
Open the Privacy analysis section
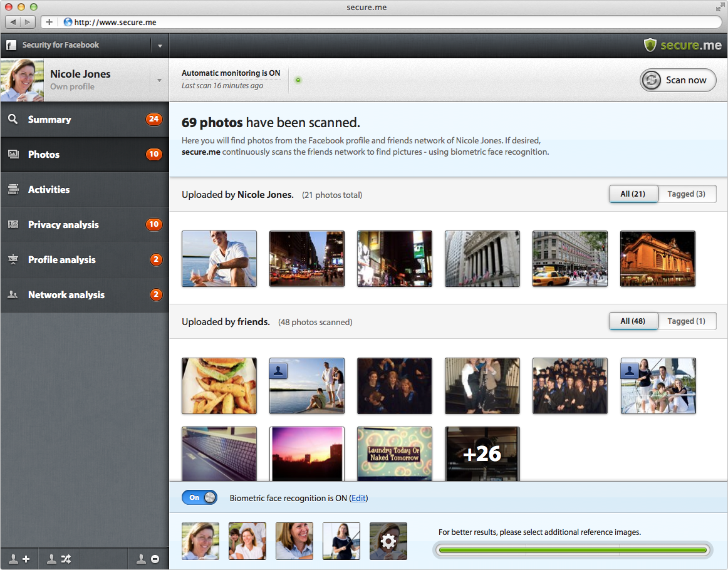pos(85,225)
